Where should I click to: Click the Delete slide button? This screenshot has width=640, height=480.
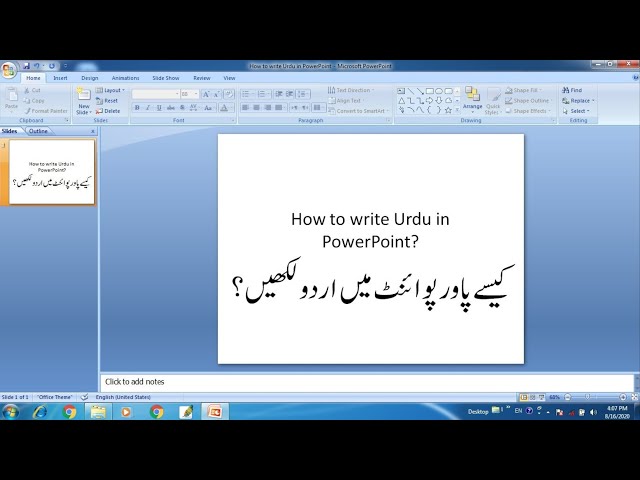[108, 111]
